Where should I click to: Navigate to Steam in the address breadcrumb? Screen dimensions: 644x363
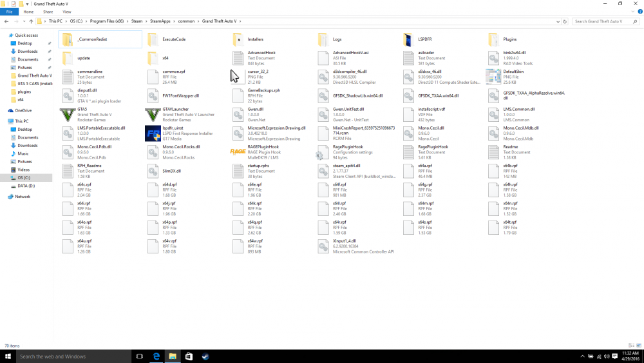137,21
